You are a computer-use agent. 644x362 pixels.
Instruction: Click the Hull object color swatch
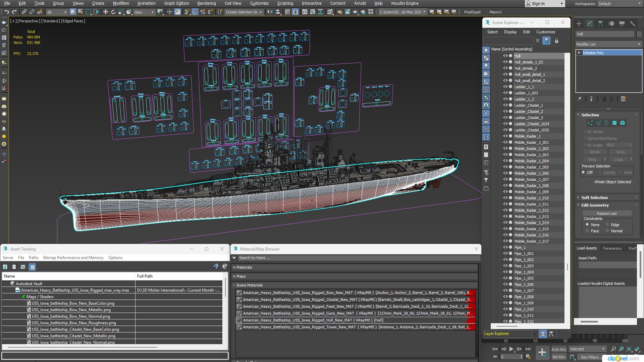point(639,34)
